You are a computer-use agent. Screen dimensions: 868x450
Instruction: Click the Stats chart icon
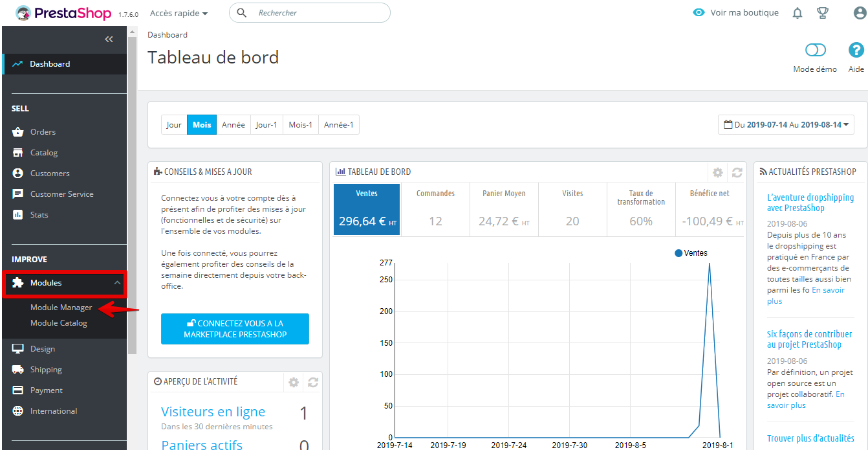click(x=18, y=215)
